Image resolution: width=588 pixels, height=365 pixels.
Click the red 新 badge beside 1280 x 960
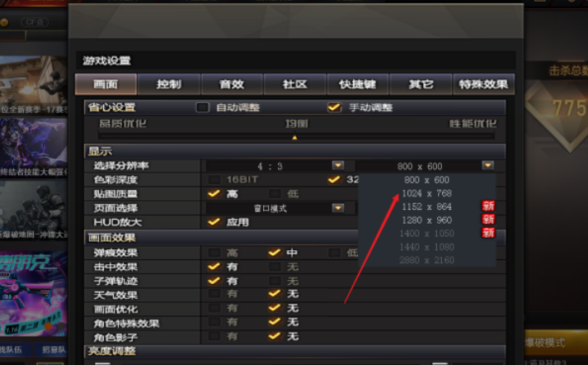click(x=488, y=220)
